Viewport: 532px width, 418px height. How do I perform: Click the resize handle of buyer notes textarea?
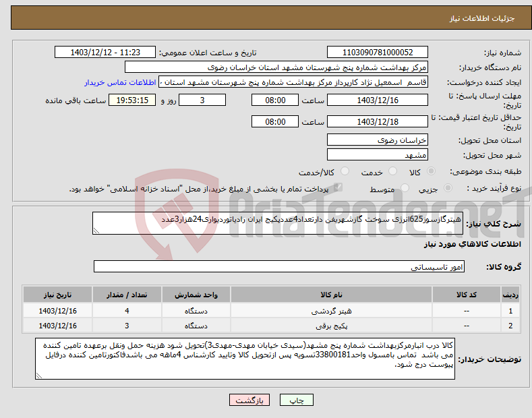(39, 376)
